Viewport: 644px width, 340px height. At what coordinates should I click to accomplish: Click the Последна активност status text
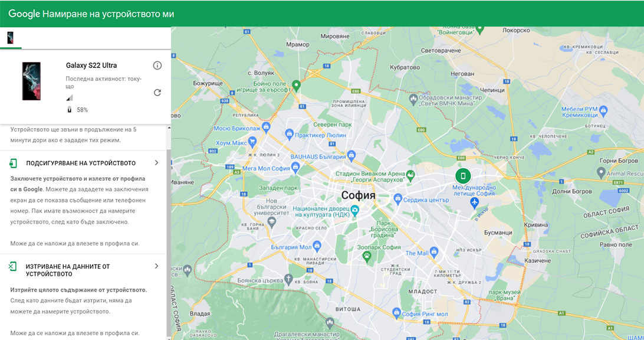pyautogui.click(x=104, y=82)
